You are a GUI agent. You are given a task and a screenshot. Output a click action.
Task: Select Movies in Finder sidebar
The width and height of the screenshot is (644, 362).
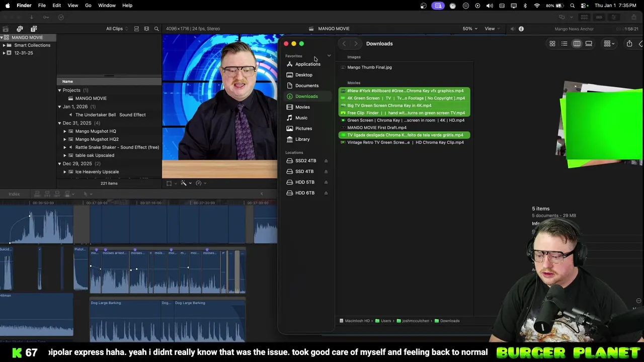(x=308, y=107)
